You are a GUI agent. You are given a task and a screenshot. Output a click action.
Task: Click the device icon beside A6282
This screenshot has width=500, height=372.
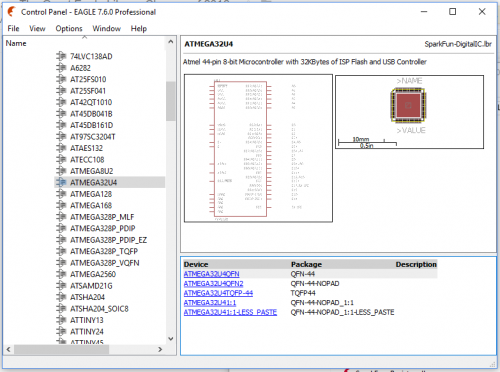61,68
